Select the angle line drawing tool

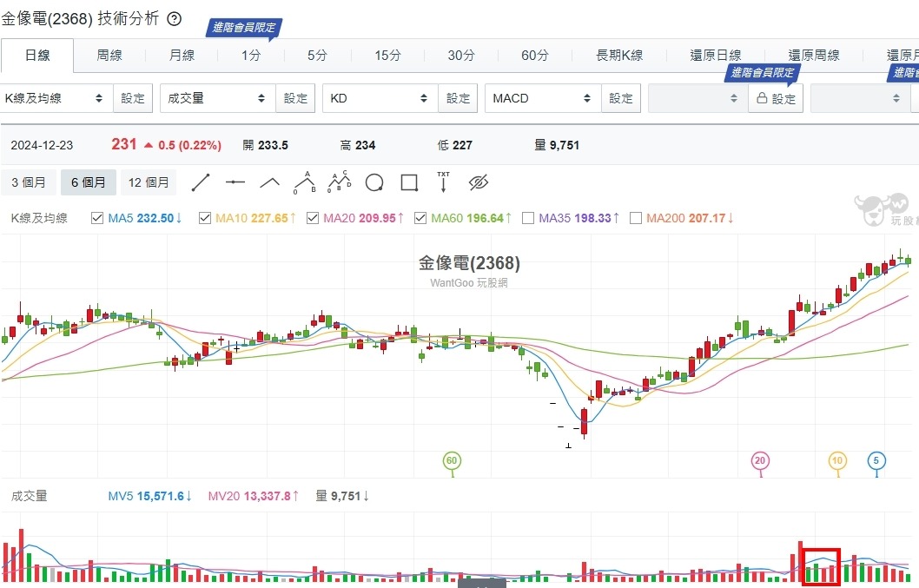pos(269,182)
